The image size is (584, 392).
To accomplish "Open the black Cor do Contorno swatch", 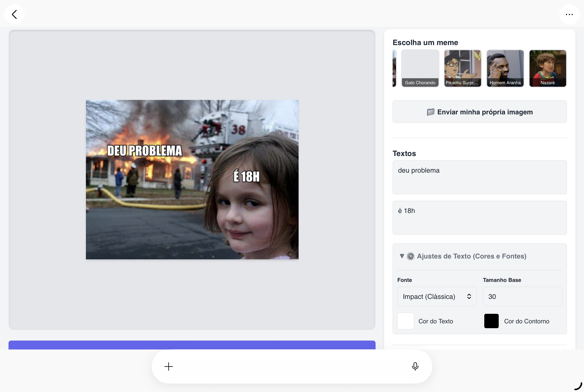I will (x=491, y=321).
